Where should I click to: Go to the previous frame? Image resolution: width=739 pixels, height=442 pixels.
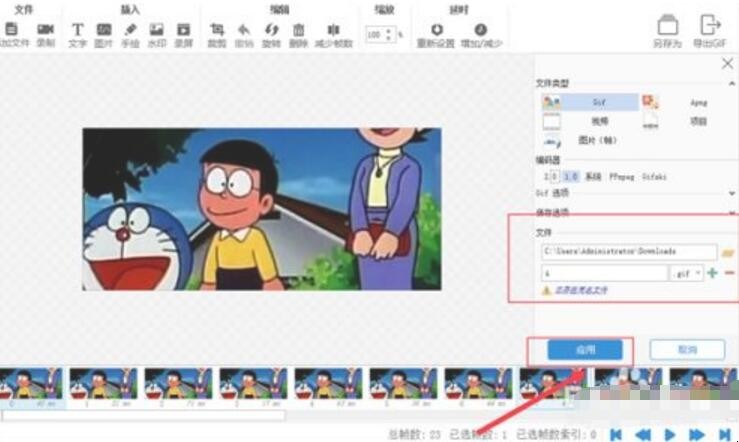[x=643, y=434]
